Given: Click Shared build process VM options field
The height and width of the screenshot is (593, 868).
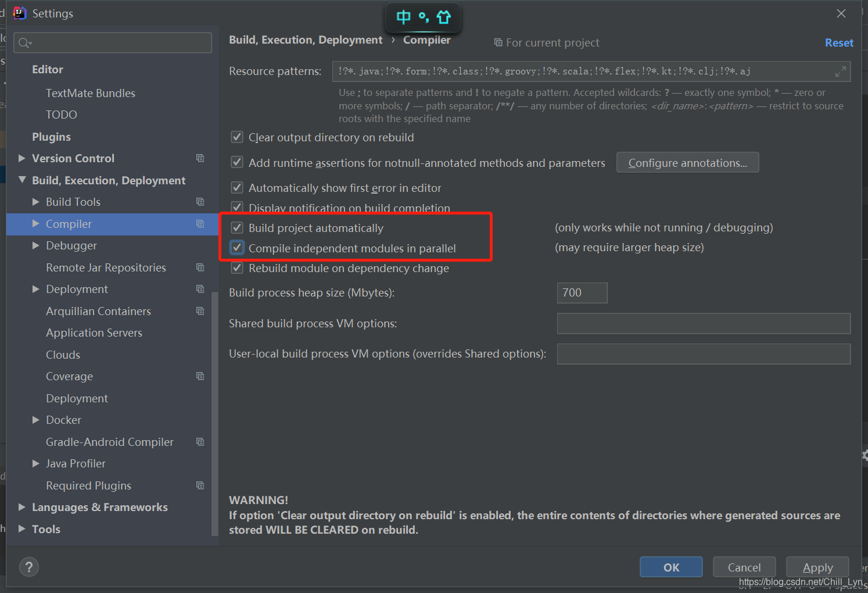Looking at the screenshot, I should coord(704,323).
